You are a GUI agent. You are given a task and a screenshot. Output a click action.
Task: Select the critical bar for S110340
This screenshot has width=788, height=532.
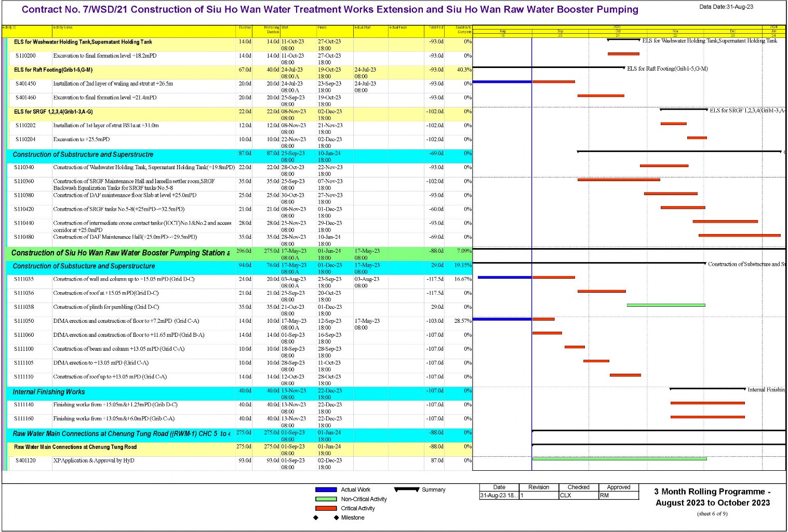click(x=664, y=166)
